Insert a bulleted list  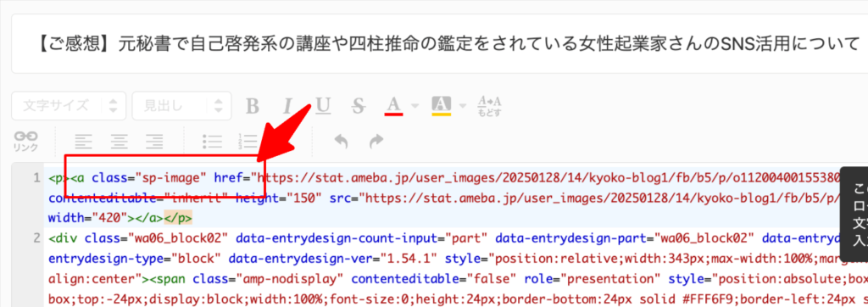click(x=212, y=142)
